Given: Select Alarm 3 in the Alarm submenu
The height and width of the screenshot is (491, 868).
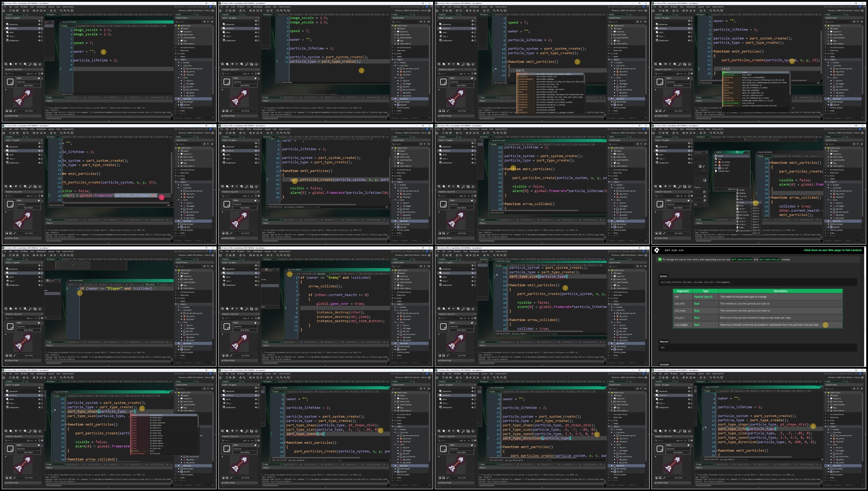Looking at the screenshot, I should tap(756, 211).
